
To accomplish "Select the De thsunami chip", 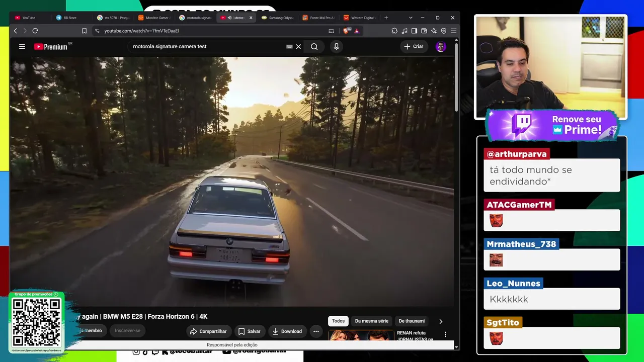I will (x=412, y=321).
